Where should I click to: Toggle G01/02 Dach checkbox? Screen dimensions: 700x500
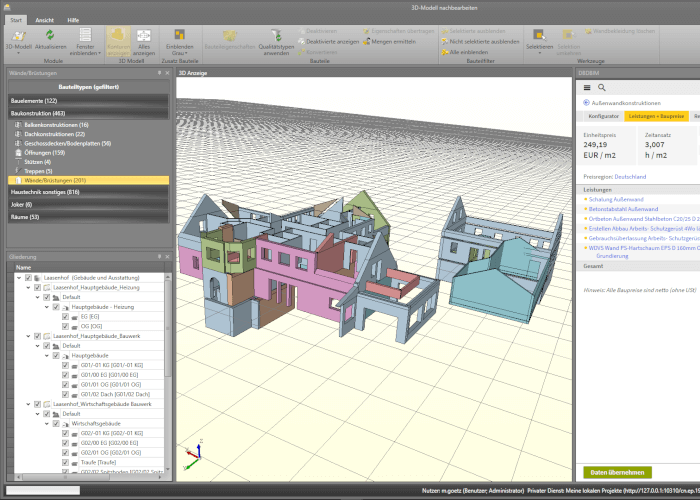point(65,394)
